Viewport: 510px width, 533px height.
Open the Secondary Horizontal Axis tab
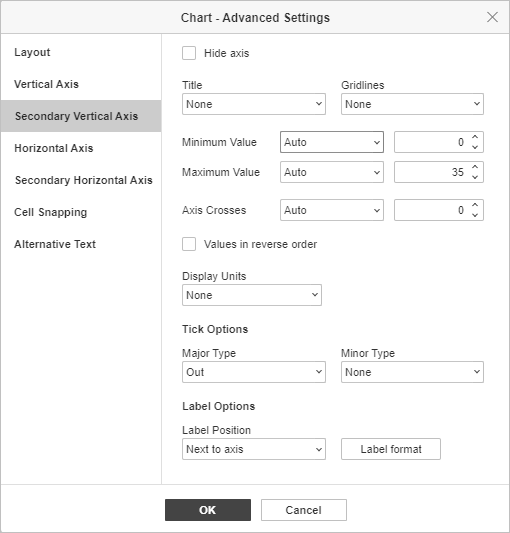pos(81,180)
